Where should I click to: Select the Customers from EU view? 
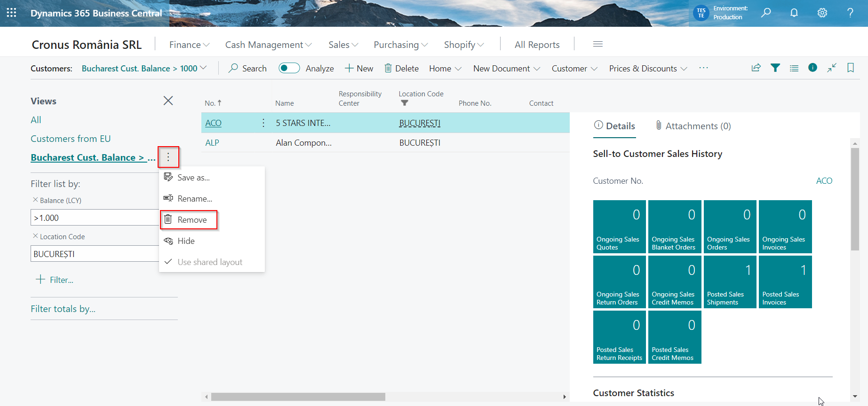coord(71,138)
